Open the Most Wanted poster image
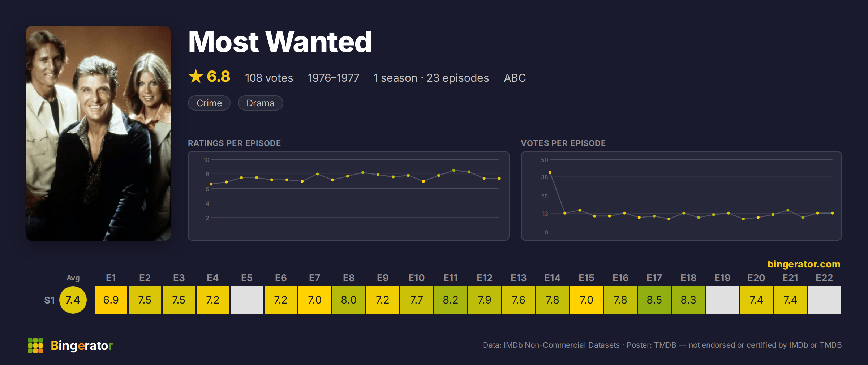This screenshot has width=868, height=365. tap(98, 133)
